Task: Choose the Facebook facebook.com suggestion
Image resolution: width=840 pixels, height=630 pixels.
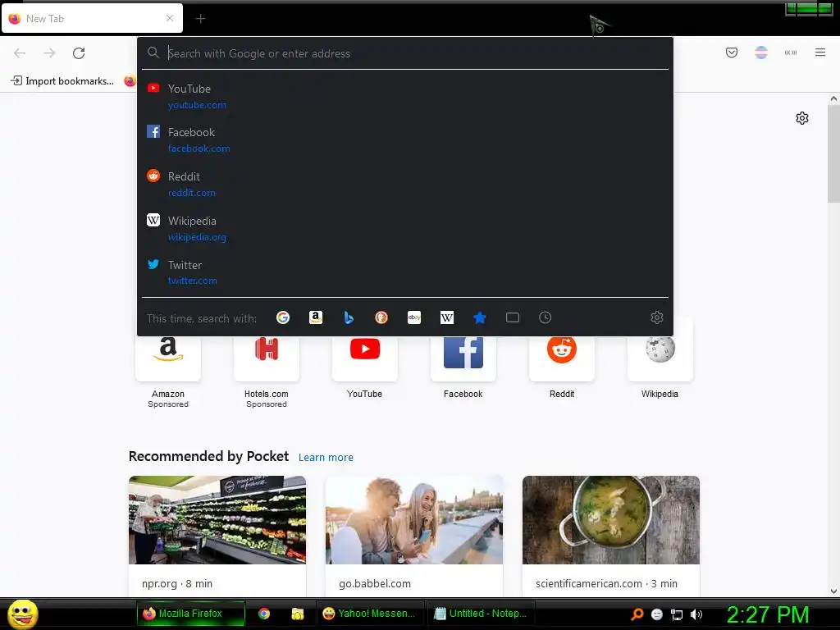Action: (x=405, y=139)
